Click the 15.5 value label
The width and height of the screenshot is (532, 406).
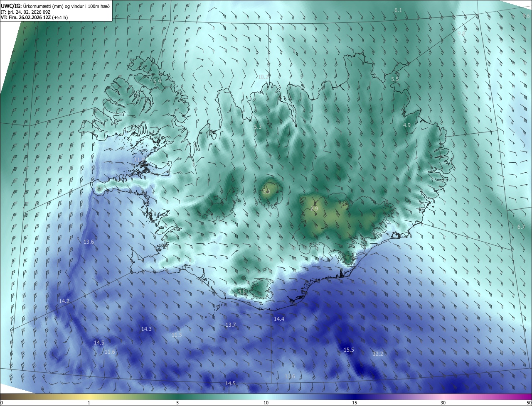[x=349, y=350]
